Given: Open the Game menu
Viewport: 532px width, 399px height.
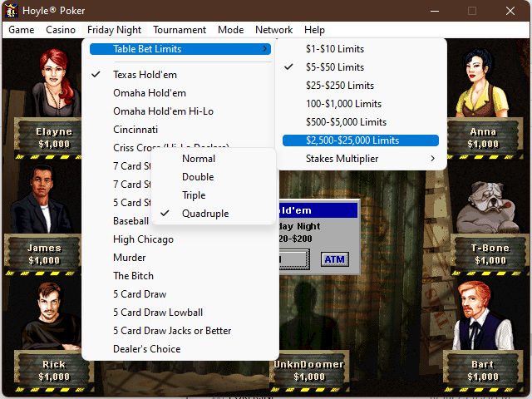Looking at the screenshot, I should tap(22, 30).
